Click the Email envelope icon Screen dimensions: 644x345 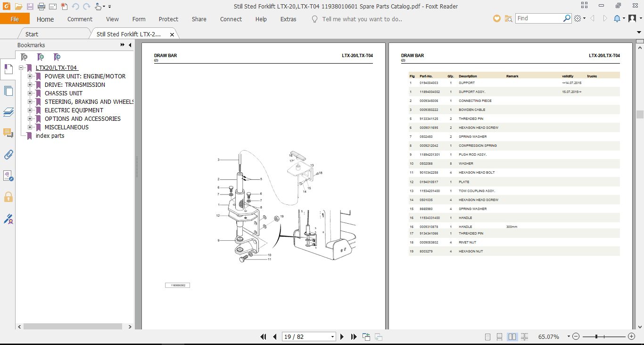coord(53,7)
